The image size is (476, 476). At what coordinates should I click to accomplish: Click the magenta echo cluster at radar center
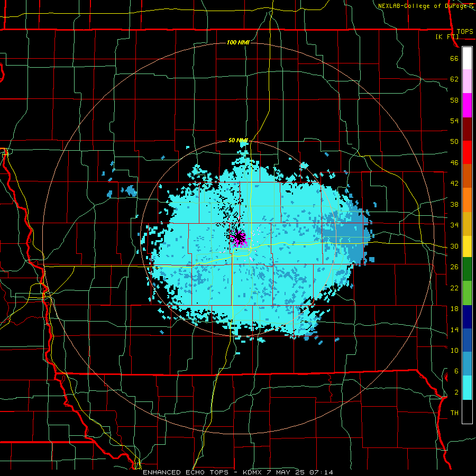pos(239,238)
